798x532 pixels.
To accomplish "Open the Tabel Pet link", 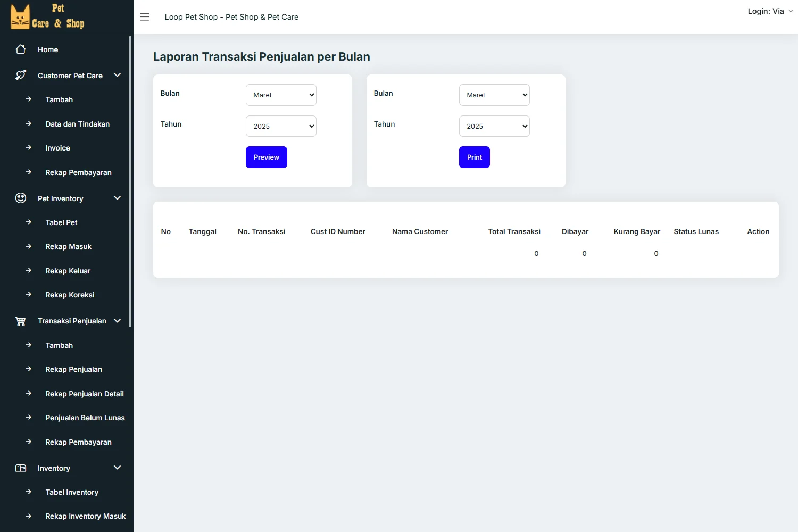I will 62,222.
